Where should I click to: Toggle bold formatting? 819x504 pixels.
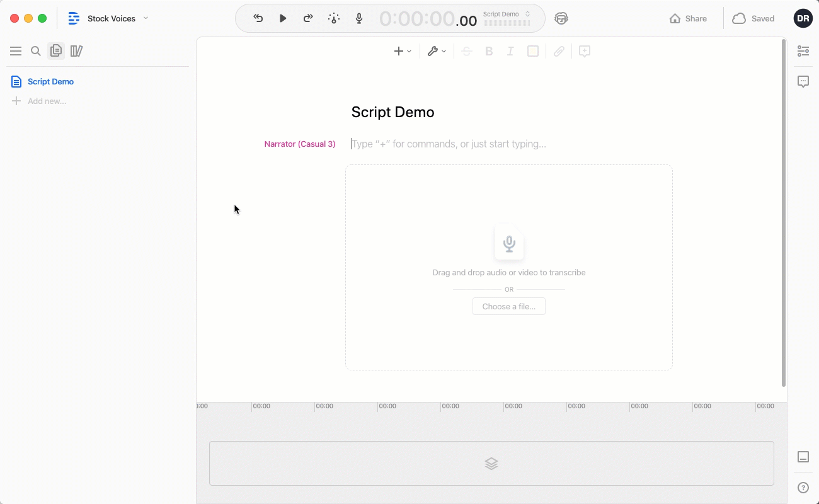489,51
